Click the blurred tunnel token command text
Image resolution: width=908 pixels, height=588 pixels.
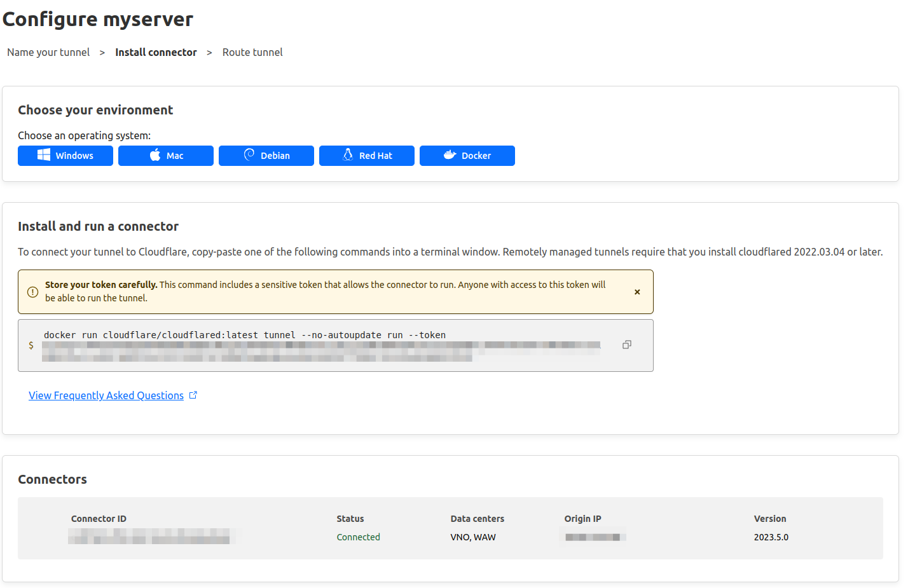pyautogui.click(x=318, y=350)
